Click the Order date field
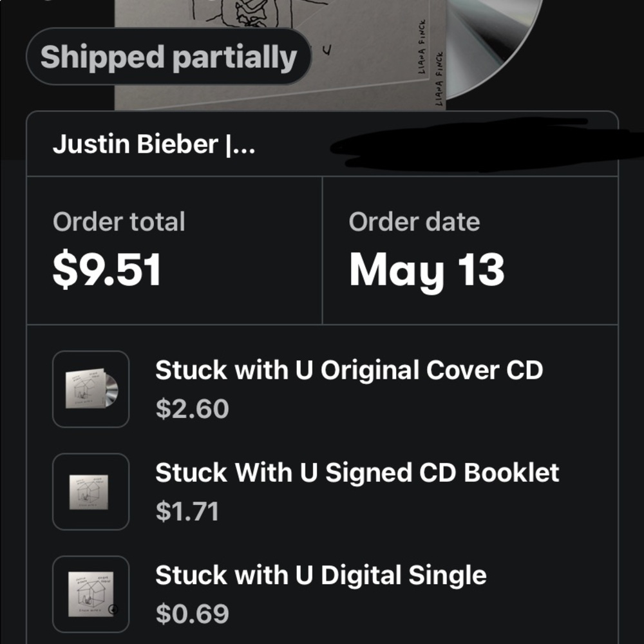This screenshot has height=644, width=644. (413, 222)
